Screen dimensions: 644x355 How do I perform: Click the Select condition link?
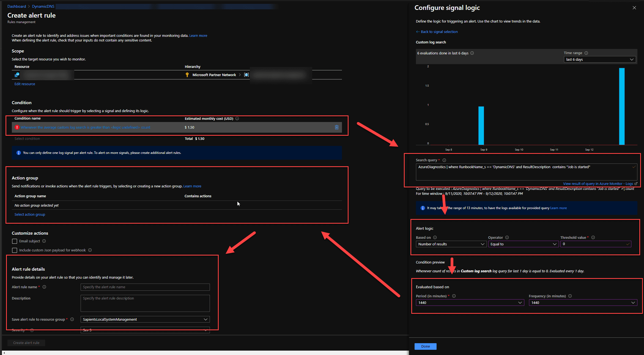tap(27, 138)
